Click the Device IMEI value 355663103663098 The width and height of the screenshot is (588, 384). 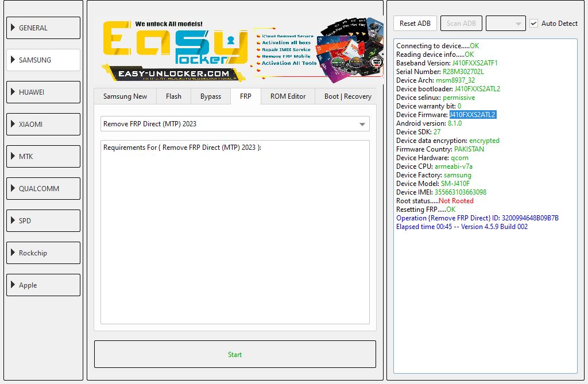click(x=461, y=192)
